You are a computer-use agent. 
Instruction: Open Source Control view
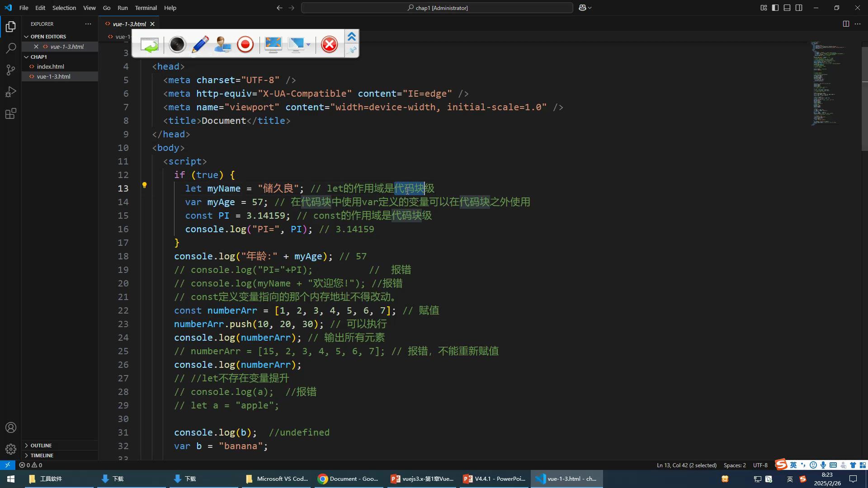pyautogui.click(x=11, y=70)
